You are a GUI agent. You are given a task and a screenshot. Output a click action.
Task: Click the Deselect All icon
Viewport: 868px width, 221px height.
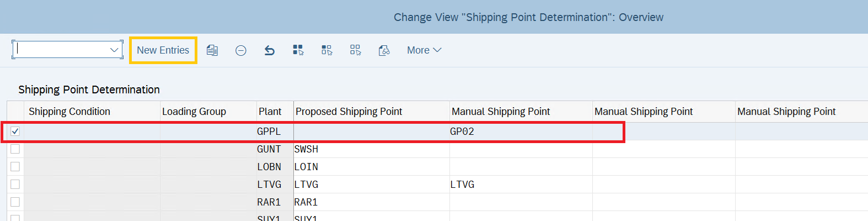[356, 50]
